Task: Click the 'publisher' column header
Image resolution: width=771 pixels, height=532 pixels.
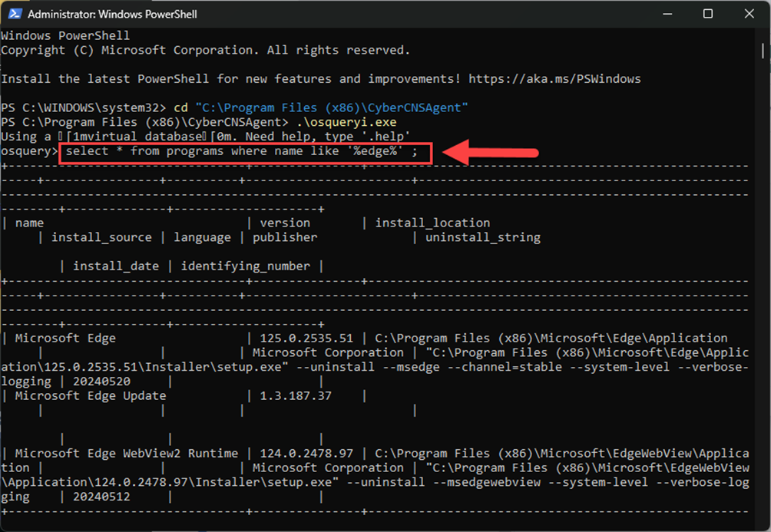Action: pyautogui.click(x=285, y=237)
